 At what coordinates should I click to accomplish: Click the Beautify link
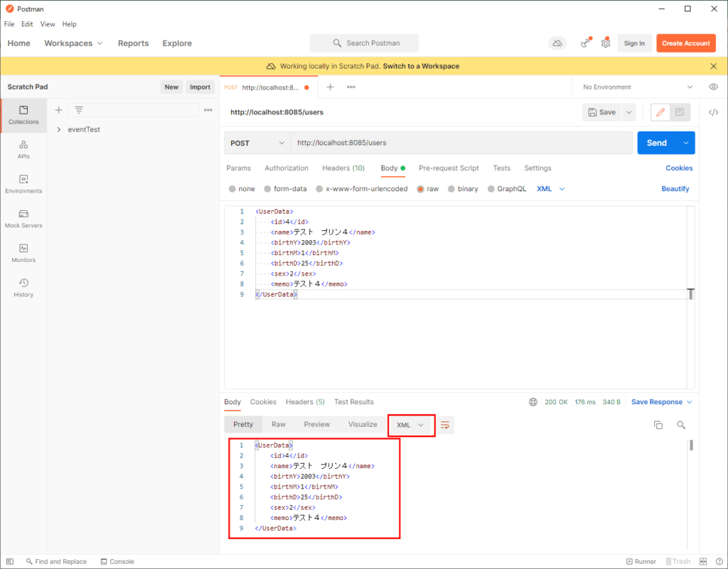[675, 189]
